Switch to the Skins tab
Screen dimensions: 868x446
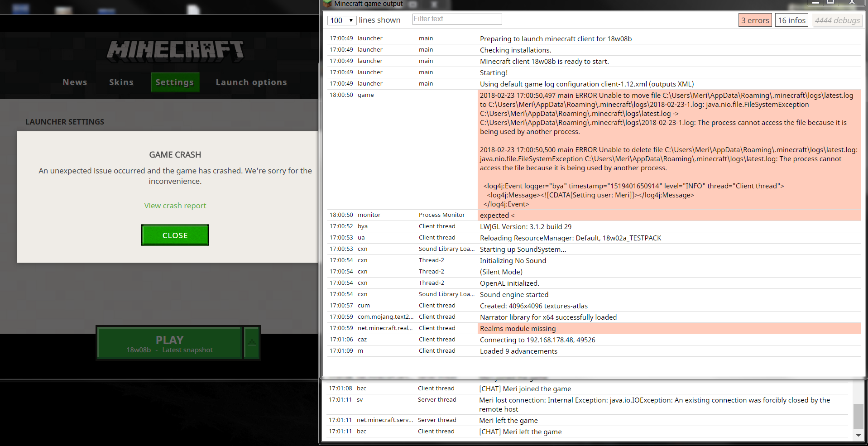[x=121, y=82]
